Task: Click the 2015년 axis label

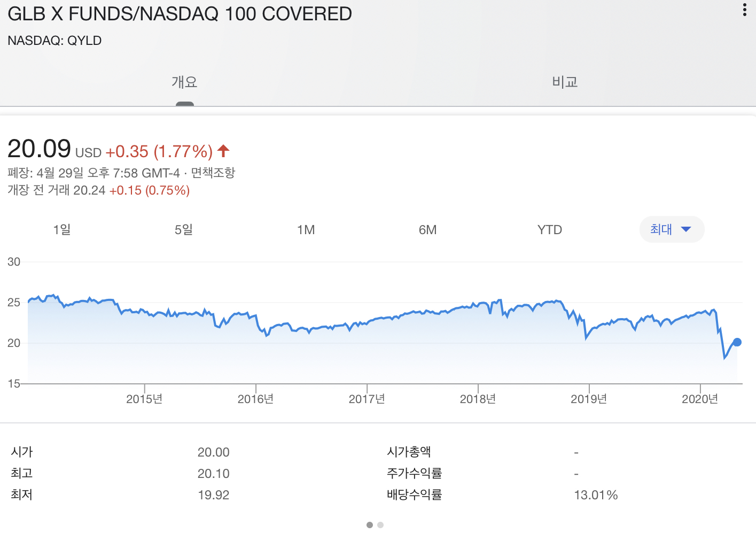Action: (x=144, y=399)
